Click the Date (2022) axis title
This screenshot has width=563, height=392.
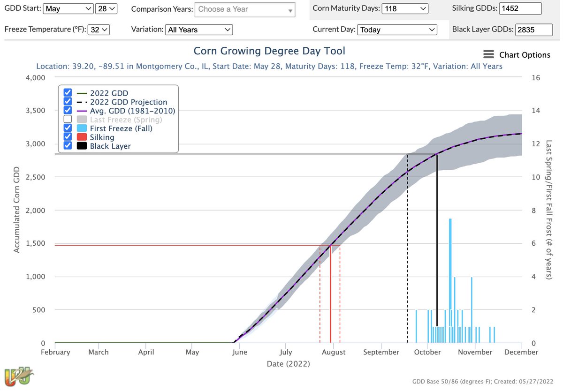point(289,363)
